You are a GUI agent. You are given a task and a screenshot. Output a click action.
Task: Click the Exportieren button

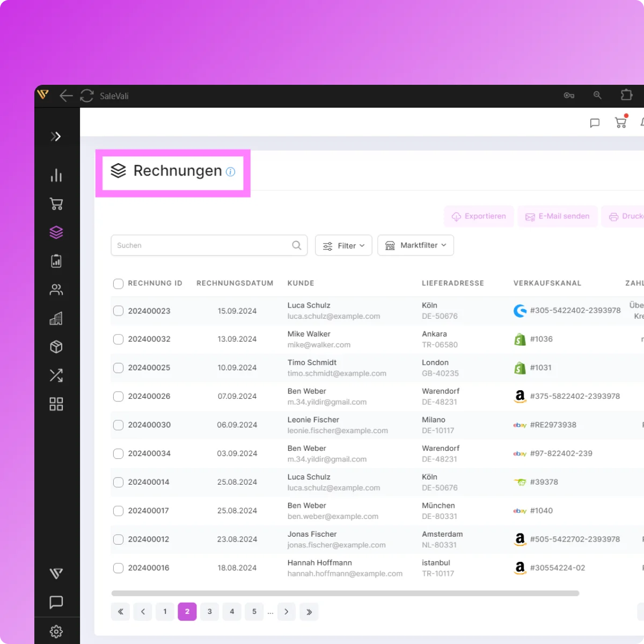coord(479,216)
